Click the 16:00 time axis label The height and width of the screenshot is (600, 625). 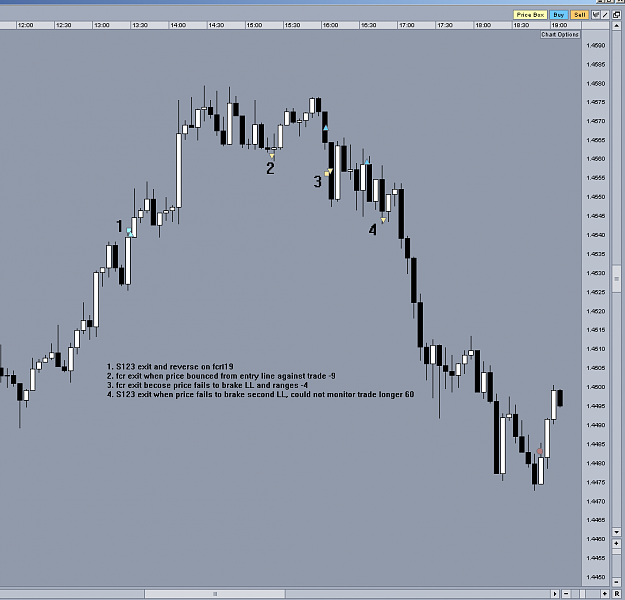(330, 25)
